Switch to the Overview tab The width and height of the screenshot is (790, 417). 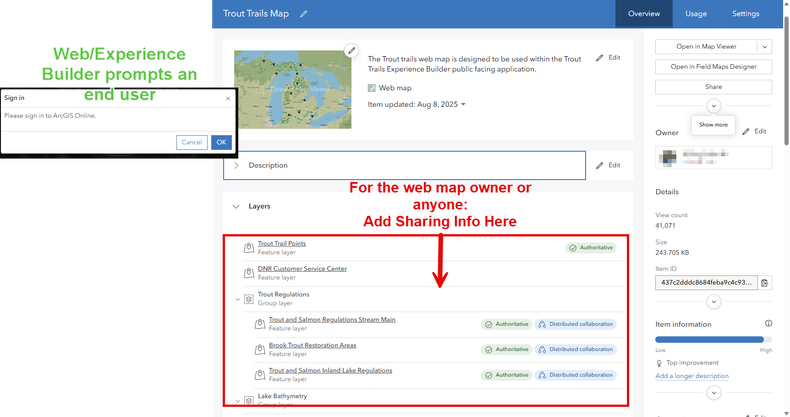coord(644,14)
